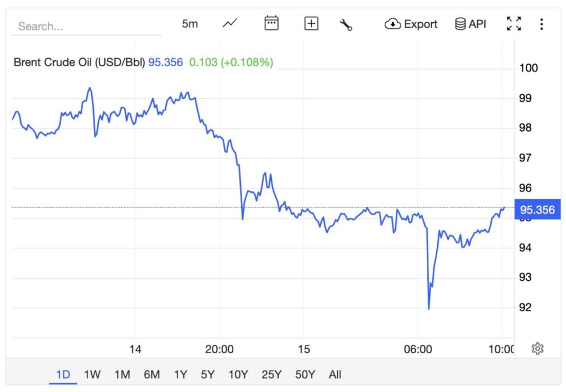Open the line chart type selector
566x392 pixels.
tap(230, 24)
